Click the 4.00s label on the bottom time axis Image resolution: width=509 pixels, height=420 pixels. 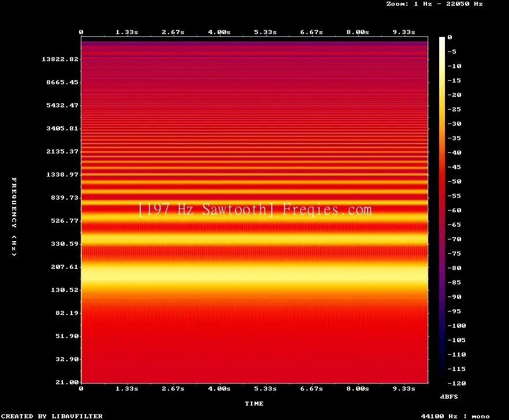click(219, 388)
